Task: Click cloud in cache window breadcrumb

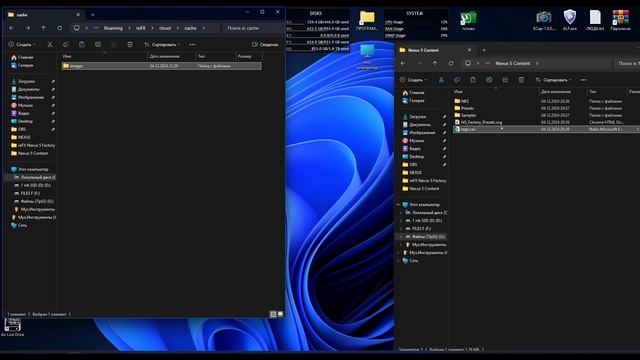Action: point(165,28)
